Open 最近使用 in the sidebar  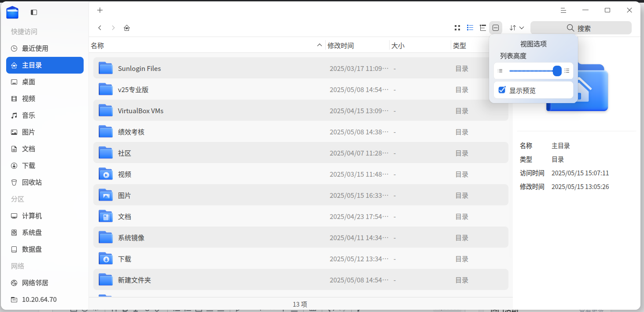click(45, 48)
